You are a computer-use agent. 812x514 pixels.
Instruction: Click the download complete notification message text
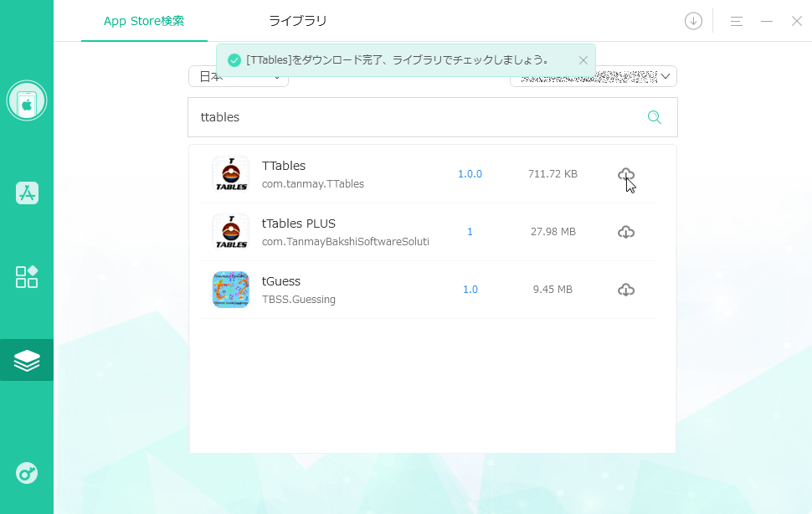pos(398,60)
